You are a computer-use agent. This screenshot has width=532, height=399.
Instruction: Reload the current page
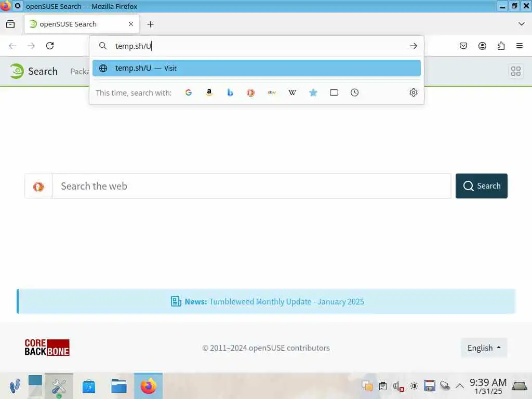[x=50, y=46]
